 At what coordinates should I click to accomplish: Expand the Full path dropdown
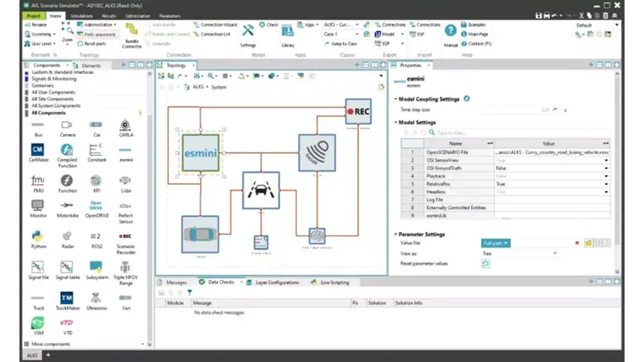click(496, 243)
